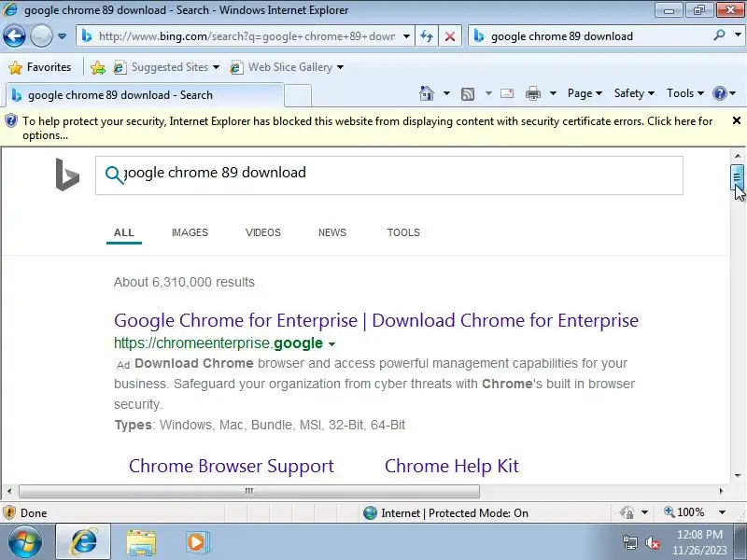The width and height of the screenshot is (747, 560).
Task: Open the Favorites star button
Action: point(40,67)
